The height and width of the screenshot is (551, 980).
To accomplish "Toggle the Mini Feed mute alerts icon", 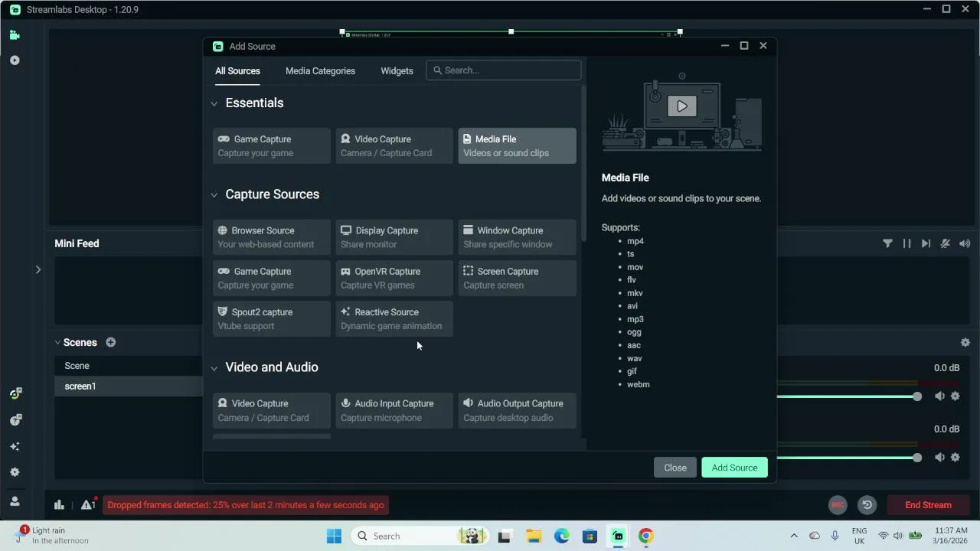I will [946, 243].
